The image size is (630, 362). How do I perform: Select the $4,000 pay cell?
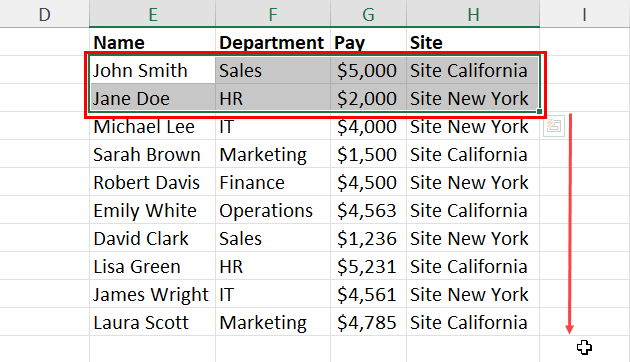[x=368, y=126]
